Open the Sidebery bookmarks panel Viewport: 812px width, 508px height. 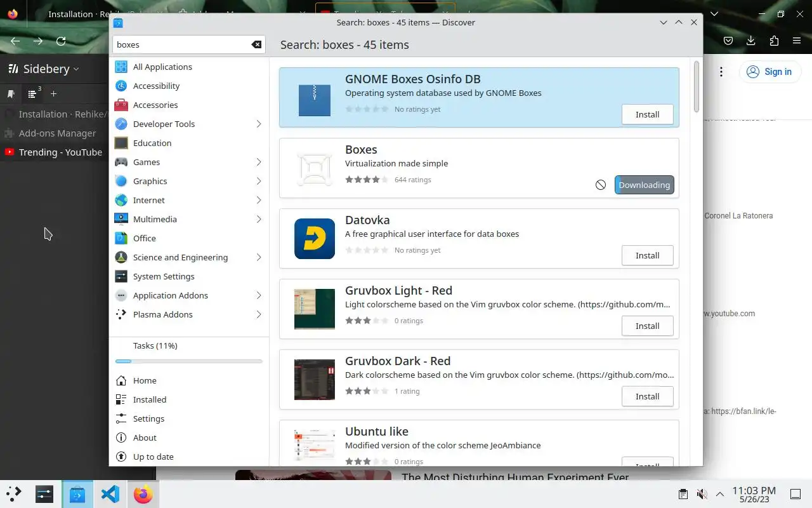pyautogui.click(x=11, y=94)
